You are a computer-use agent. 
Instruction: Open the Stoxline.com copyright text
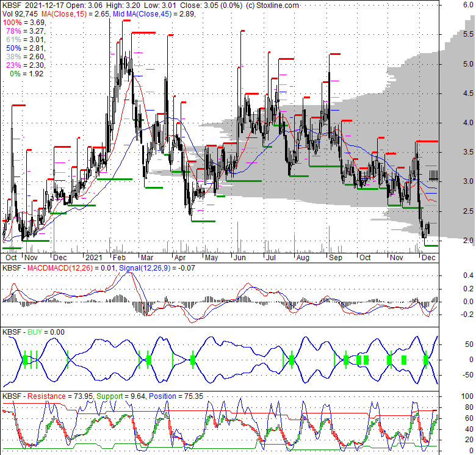(x=272, y=5)
